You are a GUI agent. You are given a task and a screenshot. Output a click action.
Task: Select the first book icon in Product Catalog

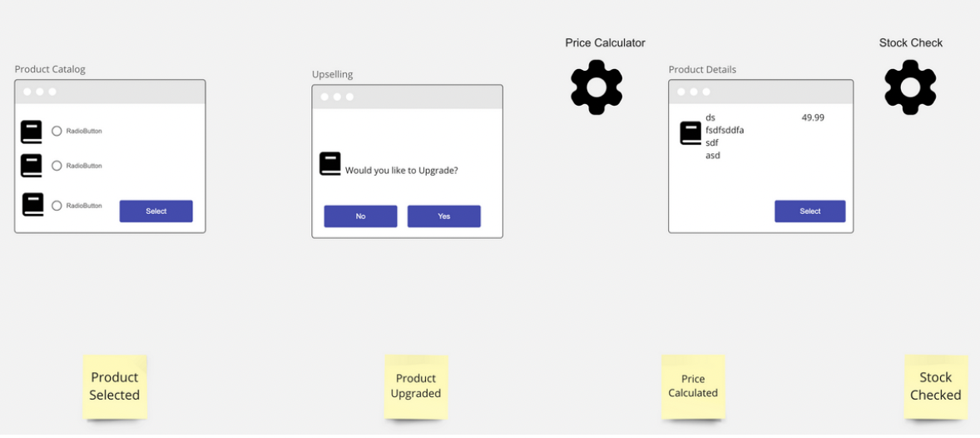(x=32, y=132)
